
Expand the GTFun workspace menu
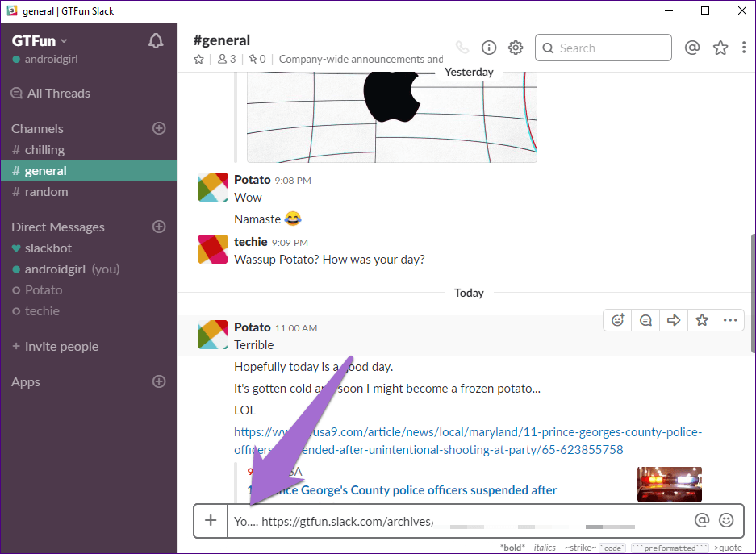point(40,41)
